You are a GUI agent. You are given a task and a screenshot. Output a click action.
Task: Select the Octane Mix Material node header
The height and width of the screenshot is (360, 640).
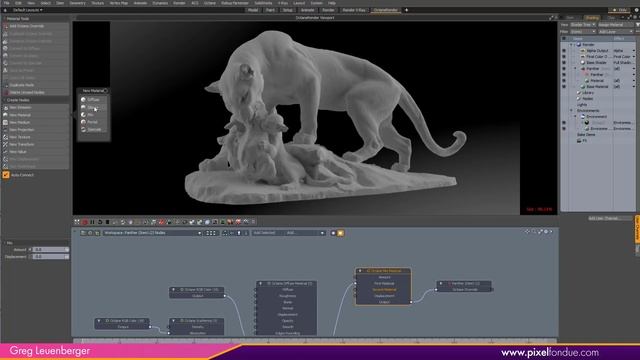383,271
